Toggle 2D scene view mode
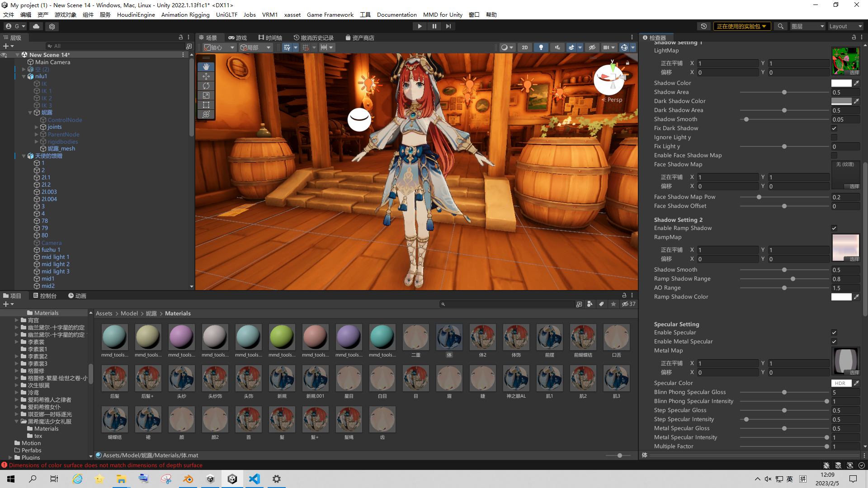 [524, 47]
